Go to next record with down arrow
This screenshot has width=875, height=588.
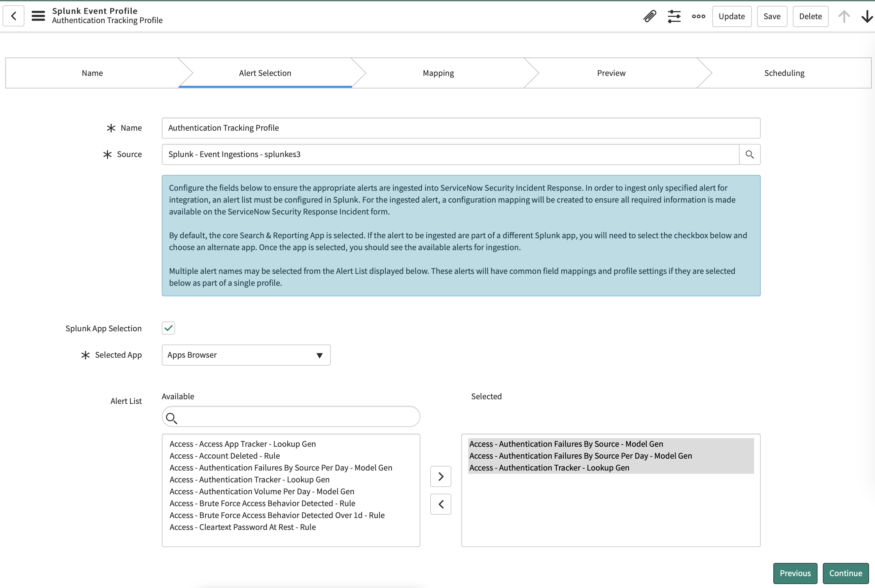click(867, 16)
